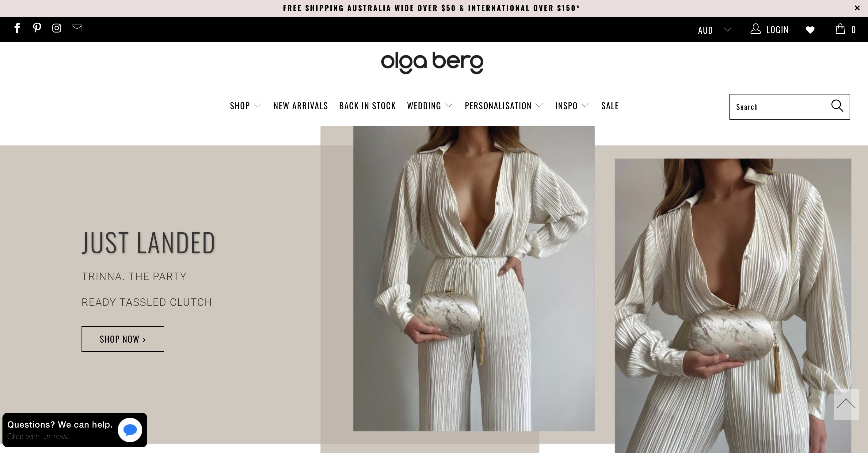
Task: Open the Instagram social link icon
Action: (57, 28)
